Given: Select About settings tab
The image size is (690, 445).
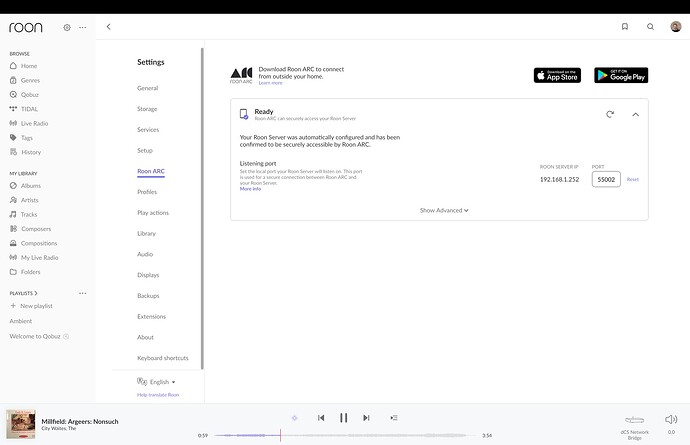Looking at the screenshot, I should tap(145, 337).
